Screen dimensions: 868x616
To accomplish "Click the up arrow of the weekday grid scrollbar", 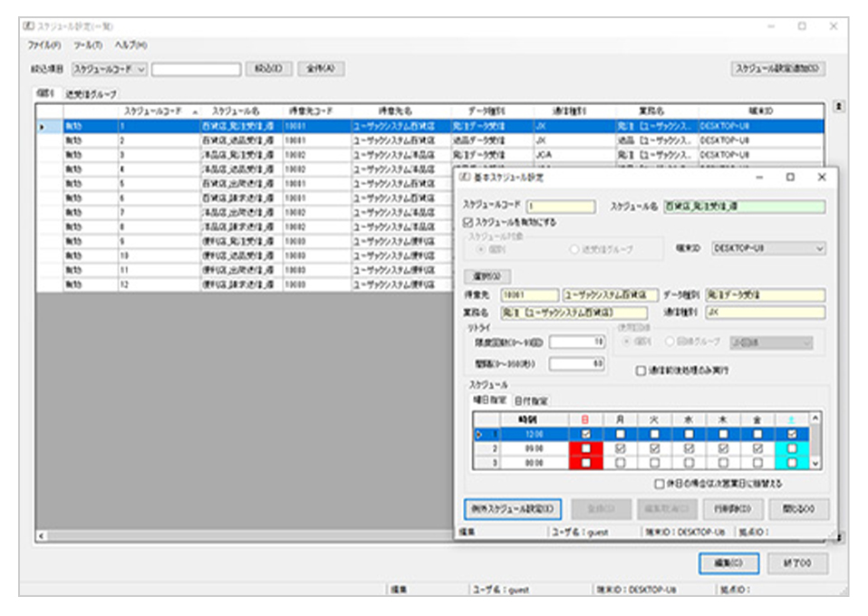I will pos(815,418).
